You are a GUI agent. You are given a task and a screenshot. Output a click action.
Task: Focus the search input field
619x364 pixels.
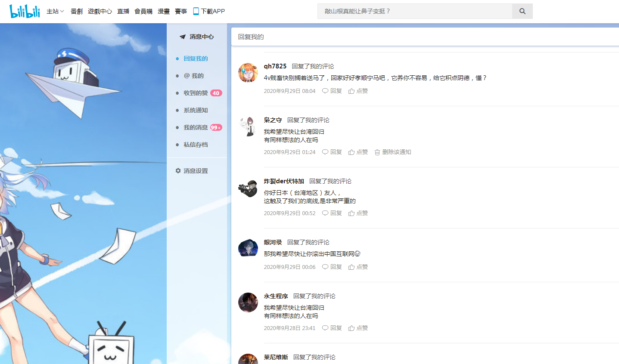coord(415,11)
